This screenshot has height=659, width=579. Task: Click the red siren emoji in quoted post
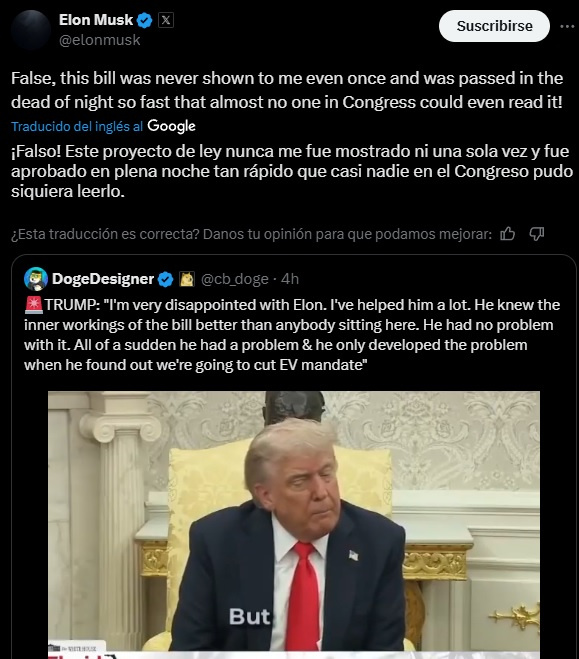tap(34, 305)
